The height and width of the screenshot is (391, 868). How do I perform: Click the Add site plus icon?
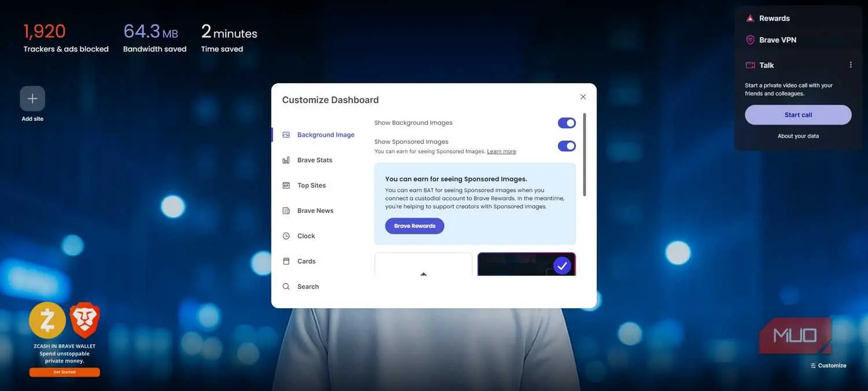[32, 99]
